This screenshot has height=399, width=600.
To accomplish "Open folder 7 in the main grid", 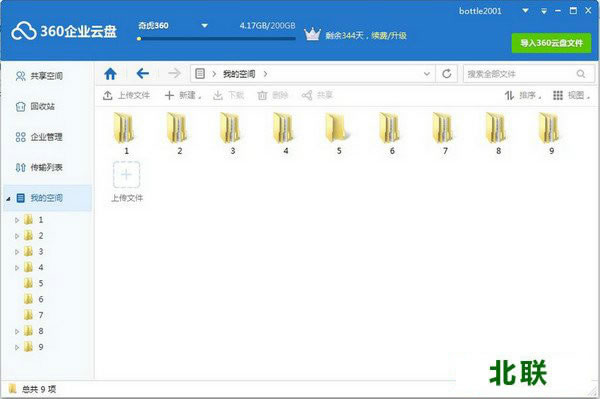I will click(445, 133).
